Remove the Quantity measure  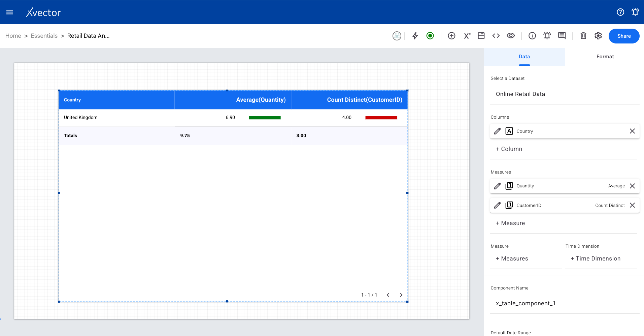(x=632, y=186)
